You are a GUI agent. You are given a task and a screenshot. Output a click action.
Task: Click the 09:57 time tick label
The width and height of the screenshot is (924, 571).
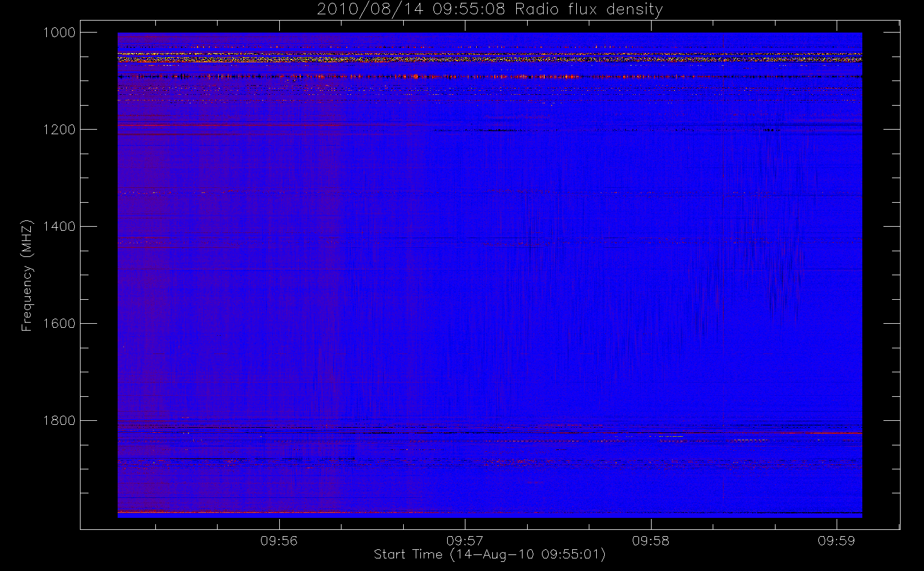[x=465, y=541]
